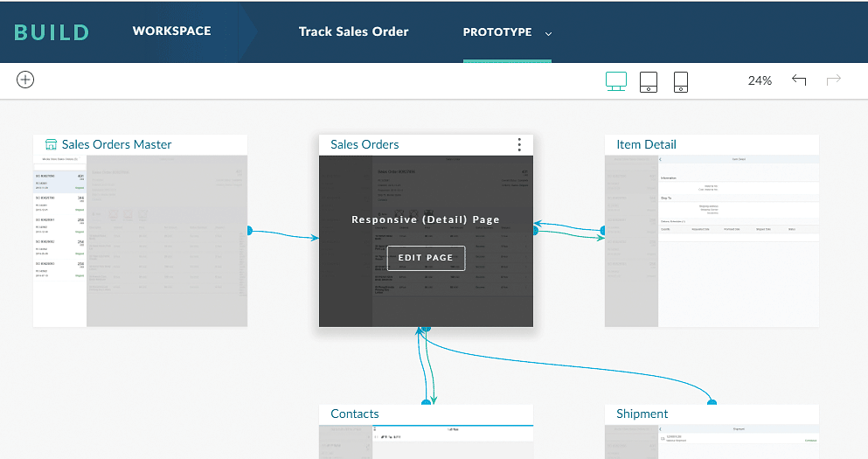The height and width of the screenshot is (459, 868).
Task: Click the undo arrow icon
Action: coord(799,80)
